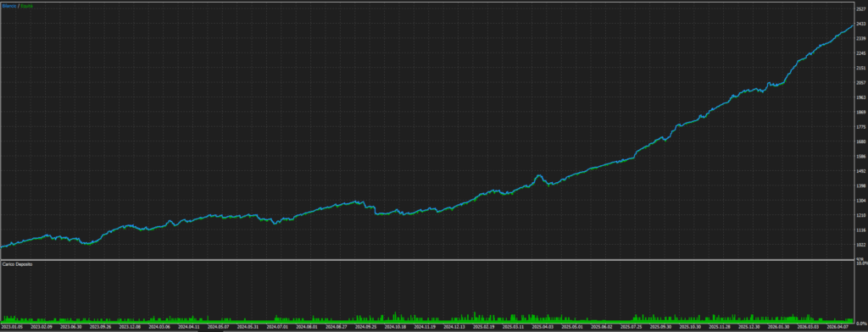The height and width of the screenshot is (332, 868).
Task: Select the 2339 axis value
Action: (861, 39)
